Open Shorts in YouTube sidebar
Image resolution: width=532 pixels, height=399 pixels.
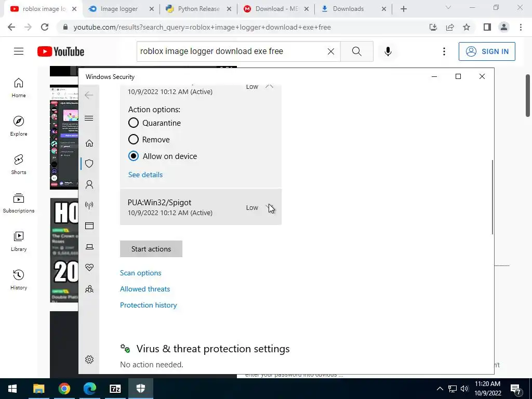[x=19, y=165]
